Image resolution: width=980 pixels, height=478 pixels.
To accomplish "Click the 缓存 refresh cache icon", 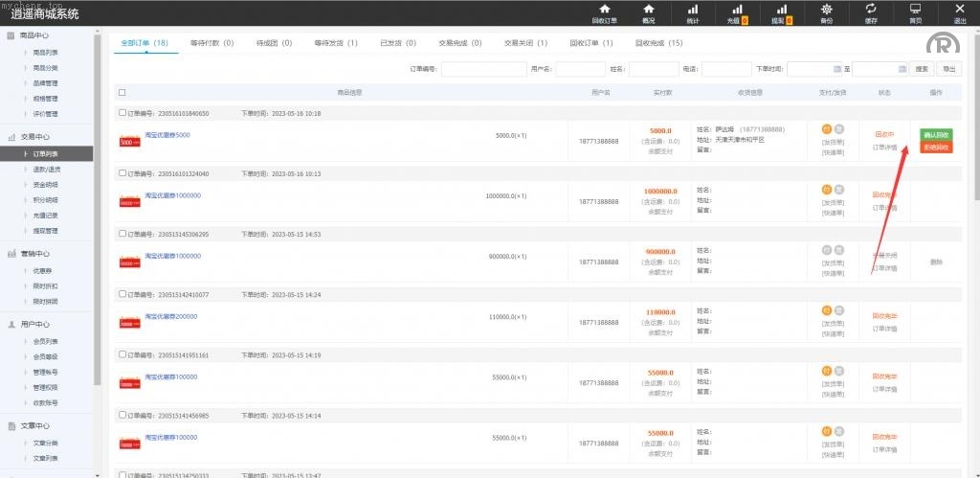I will pos(871,12).
